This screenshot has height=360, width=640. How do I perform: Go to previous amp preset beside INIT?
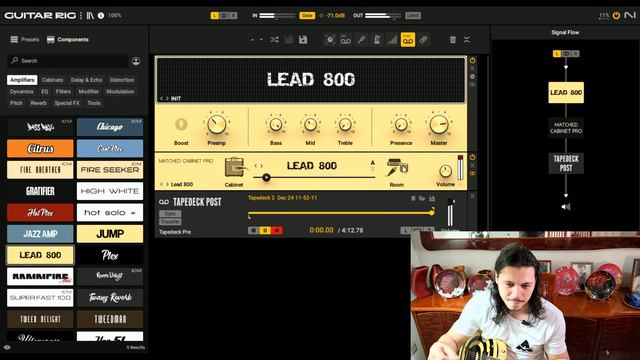coord(161,98)
